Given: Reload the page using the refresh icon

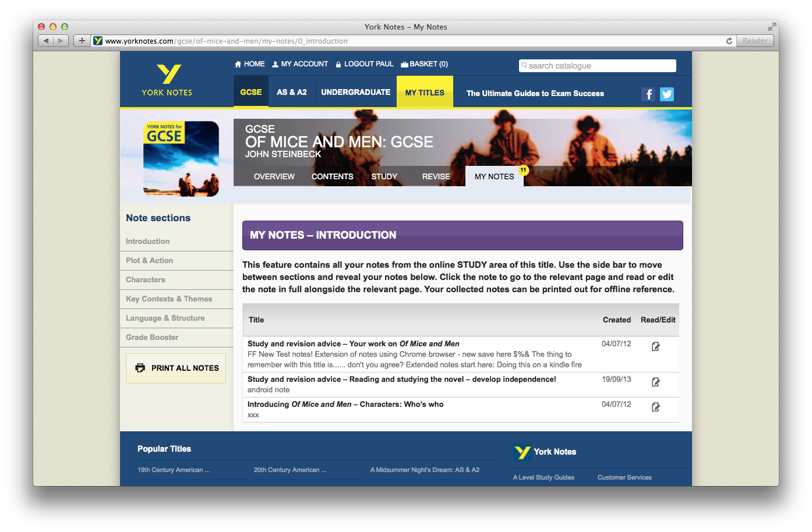Looking at the screenshot, I should point(729,41).
